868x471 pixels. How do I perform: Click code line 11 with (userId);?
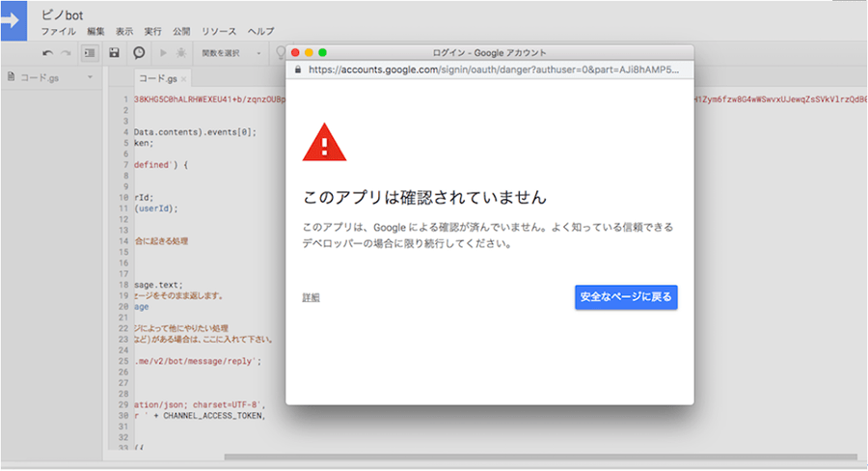tap(156, 208)
